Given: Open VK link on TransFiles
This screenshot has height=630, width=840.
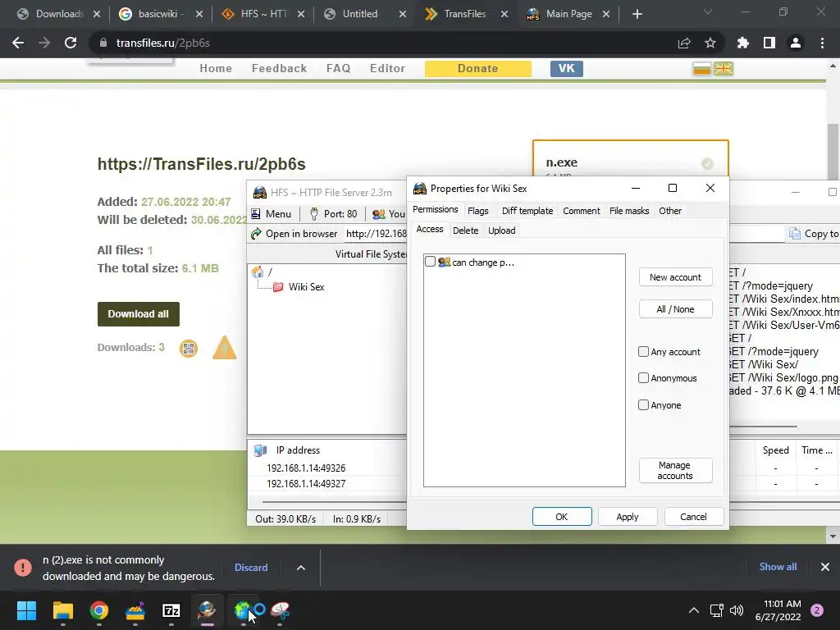Looking at the screenshot, I should [566, 69].
